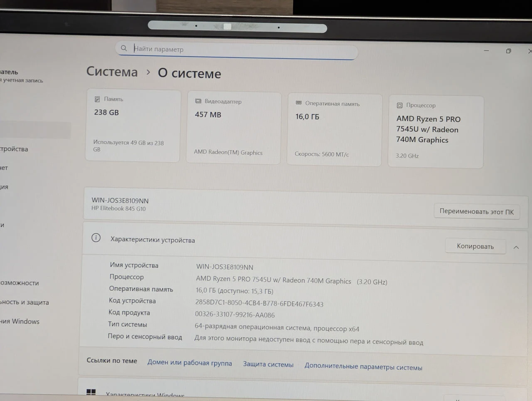Click the search magnifier icon

tap(123, 48)
